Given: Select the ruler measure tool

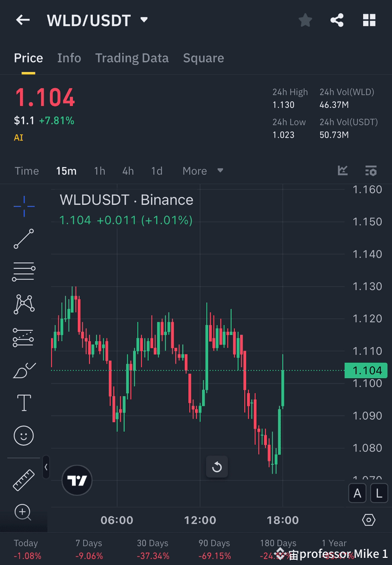Looking at the screenshot, I should point(24,479).
